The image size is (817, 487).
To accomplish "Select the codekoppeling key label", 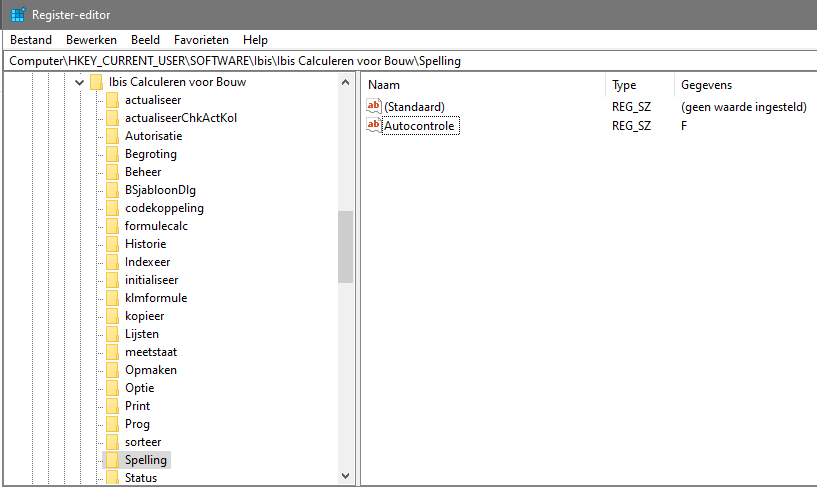I will point(165,208).
